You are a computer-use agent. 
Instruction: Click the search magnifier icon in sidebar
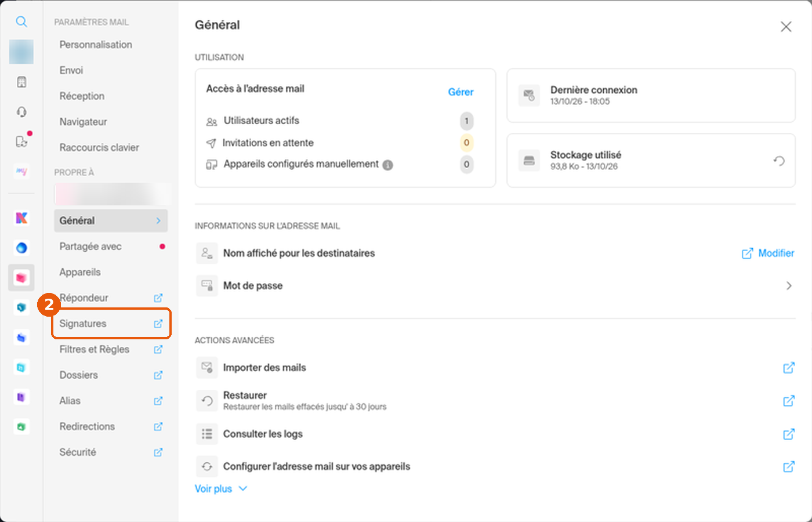(21, 22)
